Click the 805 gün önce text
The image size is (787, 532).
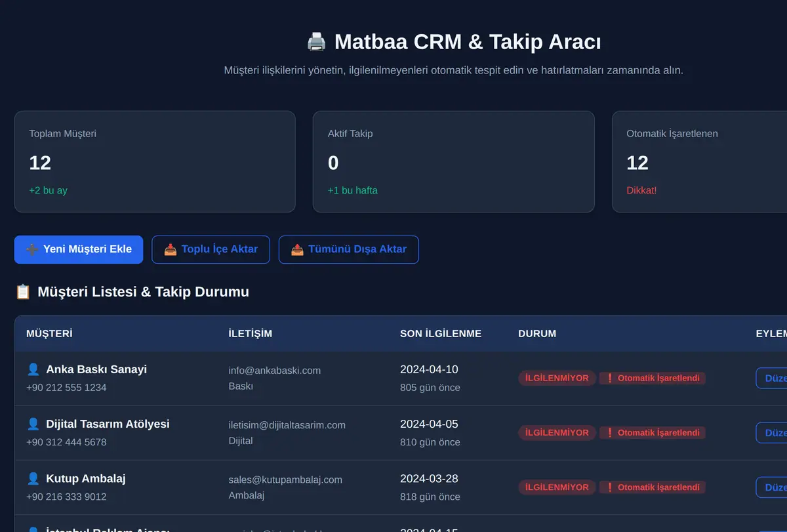[430, 387]
